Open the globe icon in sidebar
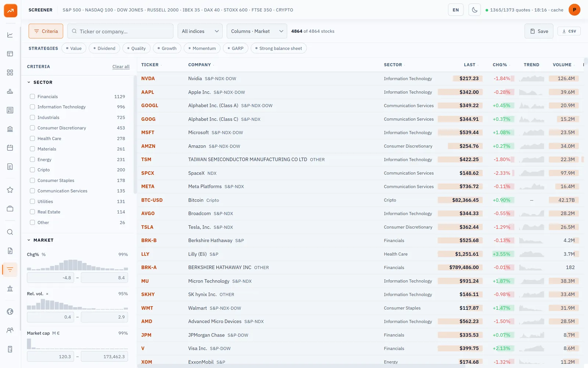This screenshot has height=368, width=588. (x=10, y=312)
